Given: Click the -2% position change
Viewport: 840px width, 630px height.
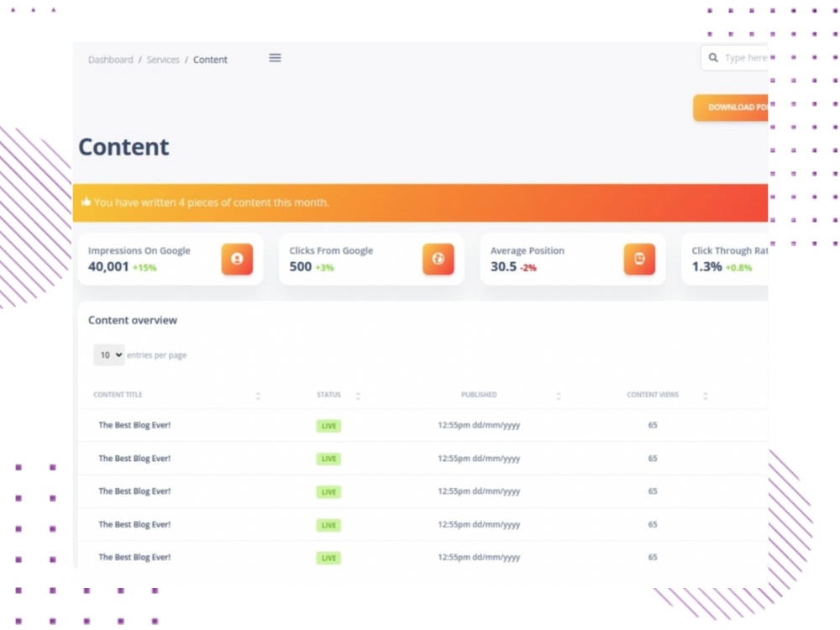Looking at the screenshot, I should point(528,268).
